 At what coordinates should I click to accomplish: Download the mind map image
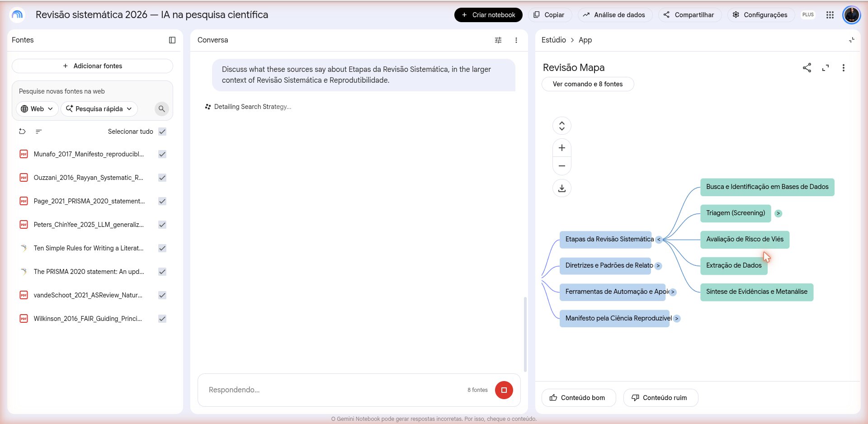562,188
